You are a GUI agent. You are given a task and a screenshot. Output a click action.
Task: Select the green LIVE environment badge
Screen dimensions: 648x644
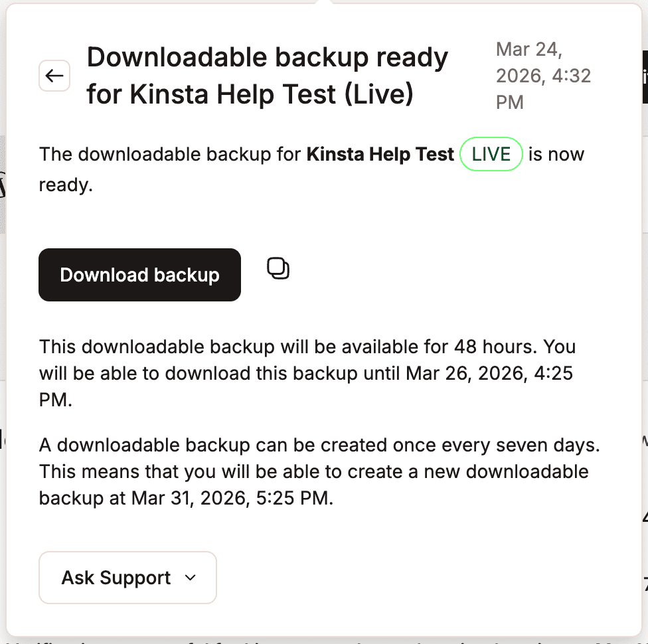pyautogui.click(x=491, y=155)
